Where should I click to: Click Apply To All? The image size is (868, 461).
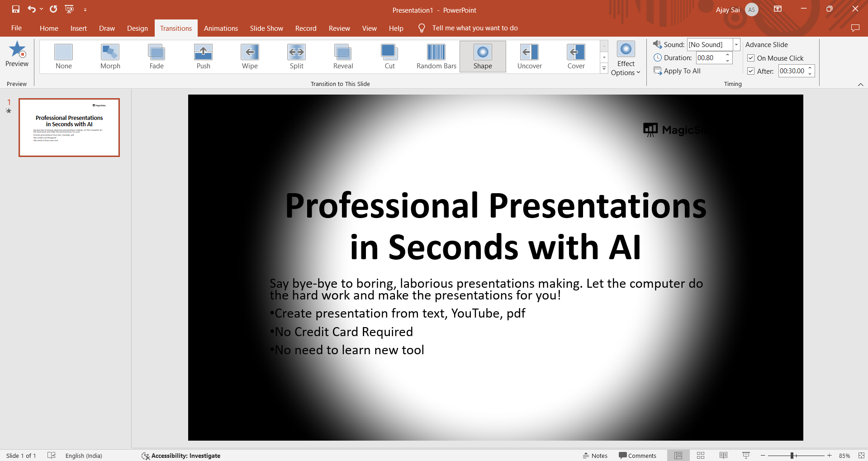677,71
